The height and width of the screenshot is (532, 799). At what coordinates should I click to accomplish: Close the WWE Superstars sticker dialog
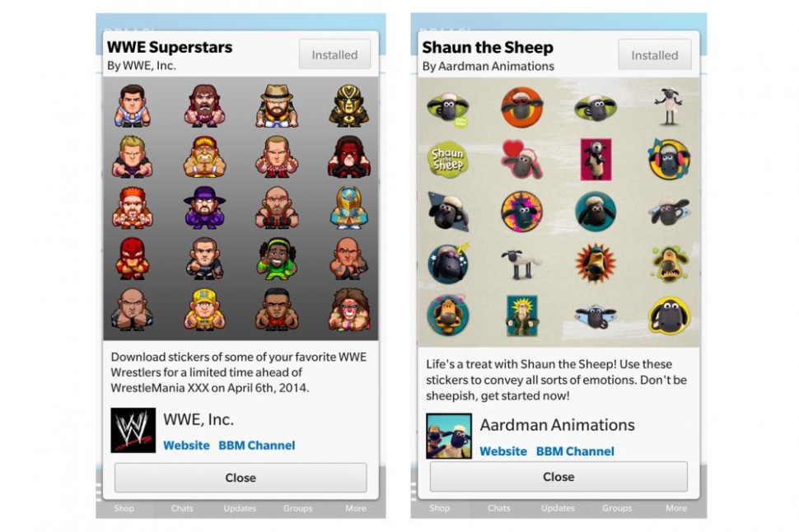coord(241,478)
